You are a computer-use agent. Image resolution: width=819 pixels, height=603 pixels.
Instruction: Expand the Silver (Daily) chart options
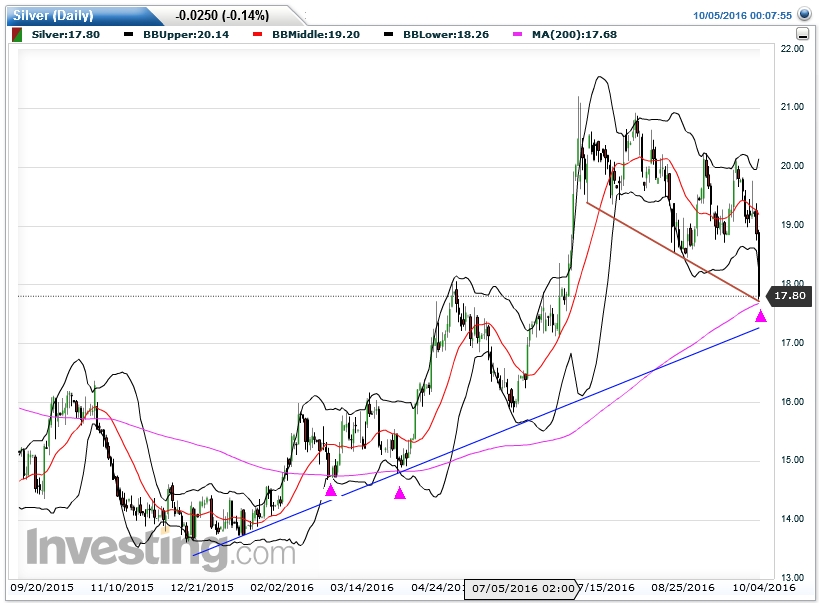tap(60, 14)
